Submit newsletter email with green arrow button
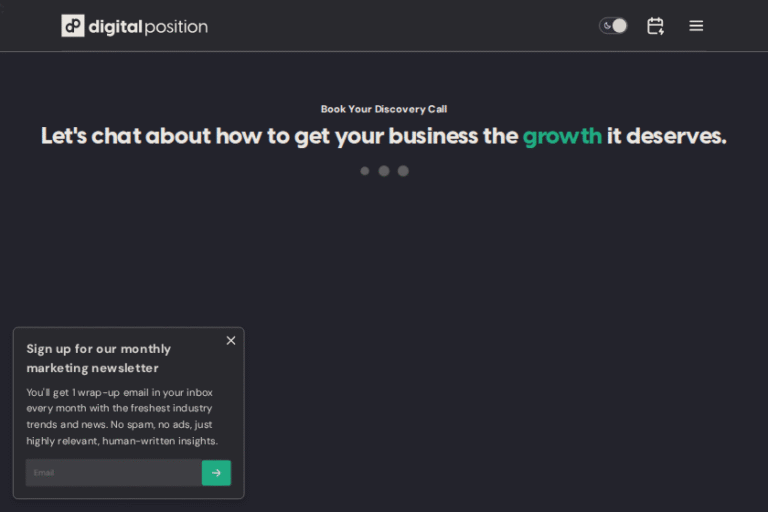Screen dimensions: 768x512 [216, 473]
